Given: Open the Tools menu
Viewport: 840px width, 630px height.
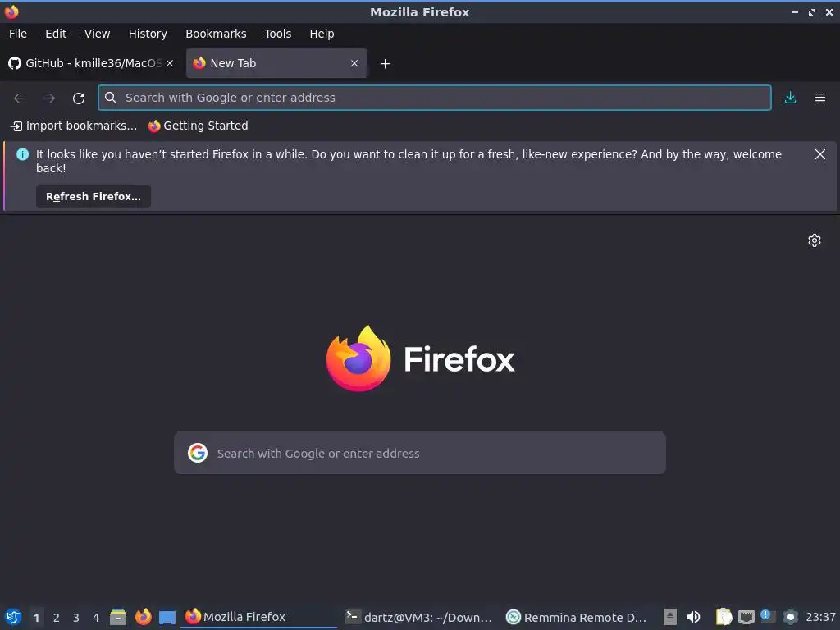Looking at the screenshot, I should [x=277, y=34].
